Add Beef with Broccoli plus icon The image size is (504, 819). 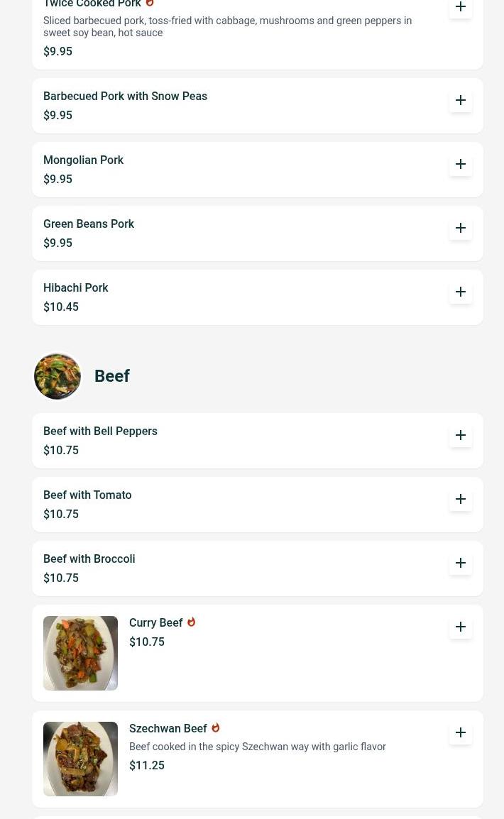click(460, 563)
